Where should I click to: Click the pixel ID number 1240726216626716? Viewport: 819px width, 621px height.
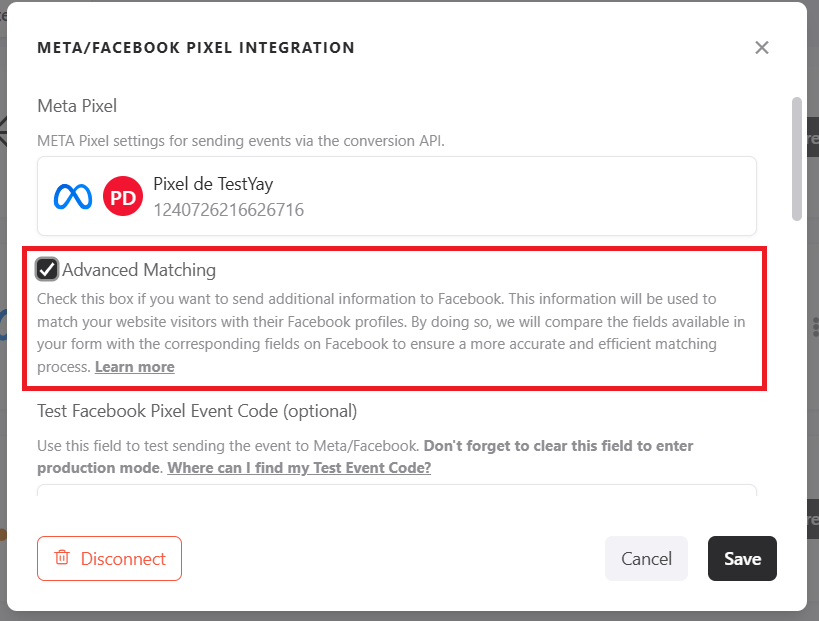click(228, 210)
